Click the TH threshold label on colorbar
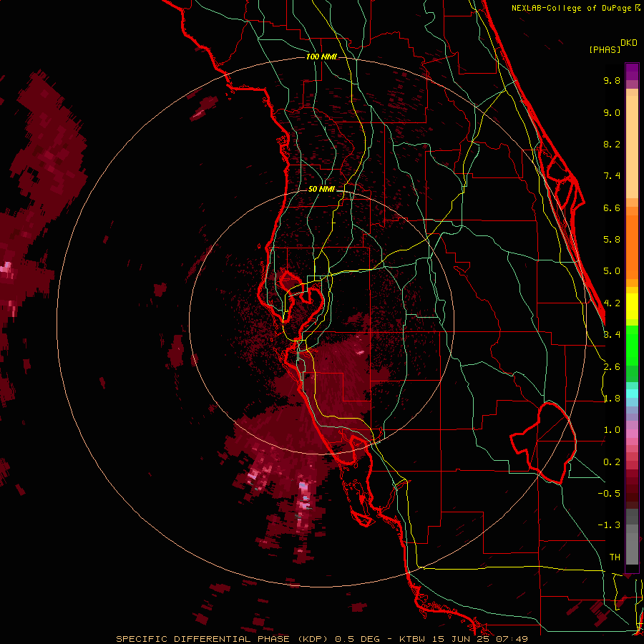This screenshot has height=644, width=644. coord(615,557)
